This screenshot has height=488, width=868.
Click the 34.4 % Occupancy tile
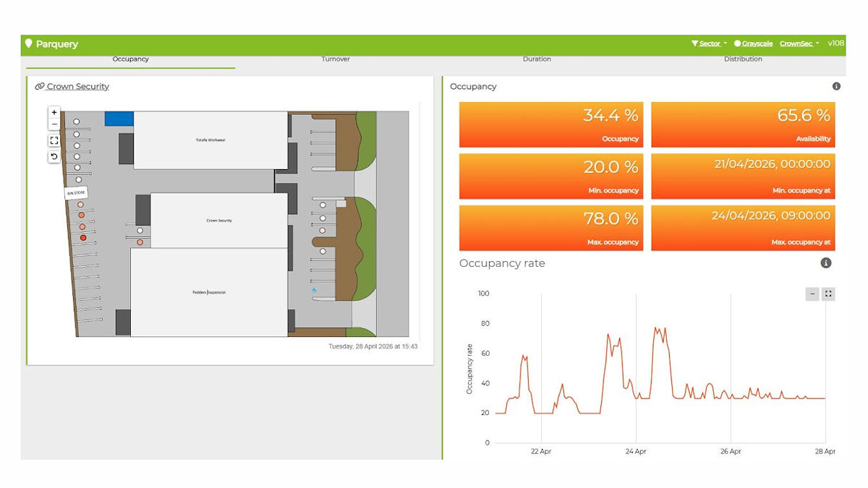551,124
